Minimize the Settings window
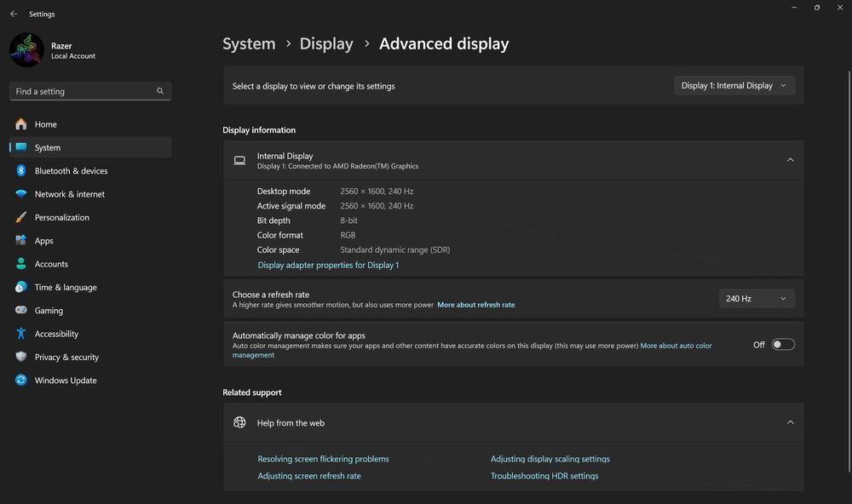The image size is (852, 504). tap(794, 8)
